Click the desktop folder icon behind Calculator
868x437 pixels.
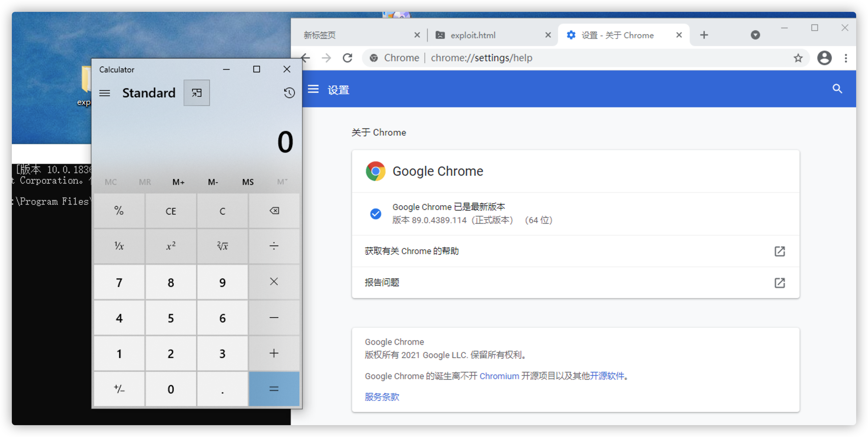[x=86, y=79]
